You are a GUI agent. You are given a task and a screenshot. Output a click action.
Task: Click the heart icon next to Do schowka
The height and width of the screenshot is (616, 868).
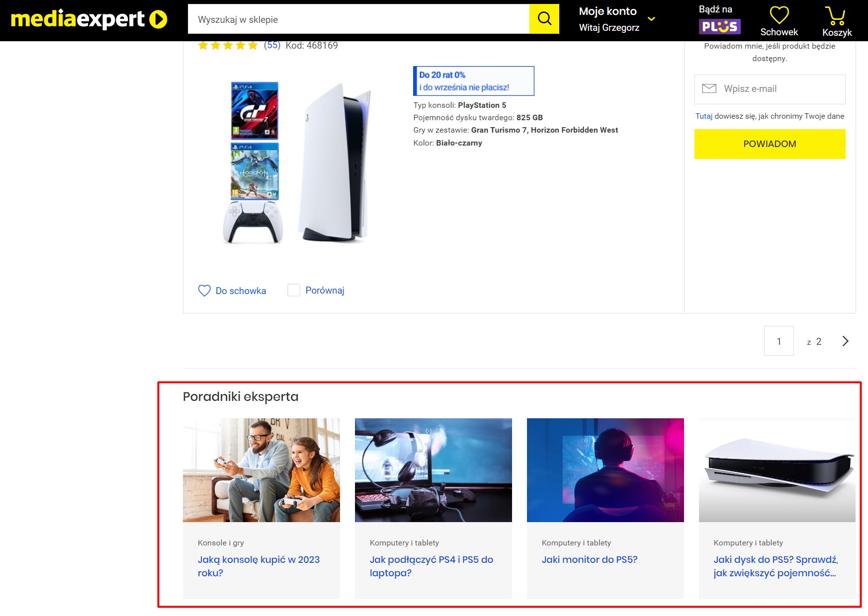pos(204,291)
